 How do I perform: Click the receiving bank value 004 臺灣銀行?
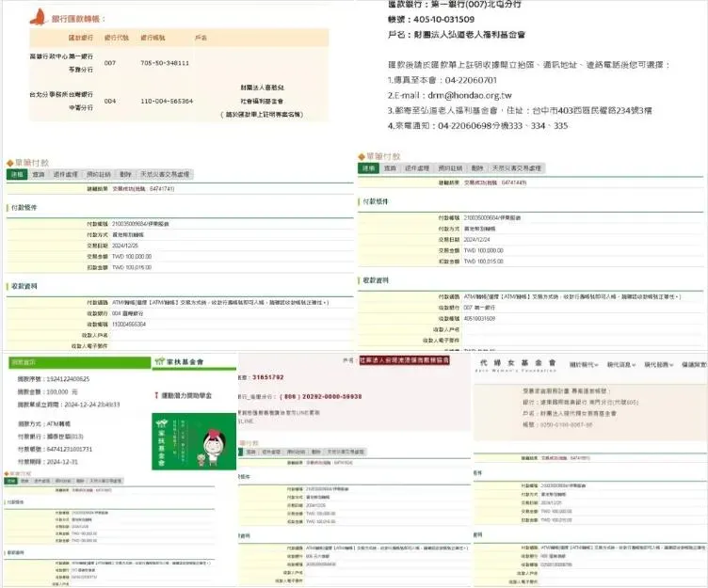click(128, 313)
